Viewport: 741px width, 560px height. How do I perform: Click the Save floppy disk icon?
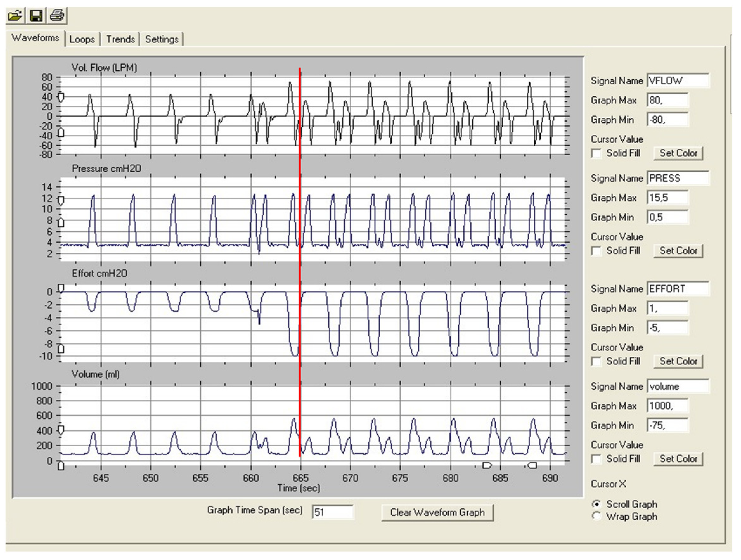click(x=35, y=16)
